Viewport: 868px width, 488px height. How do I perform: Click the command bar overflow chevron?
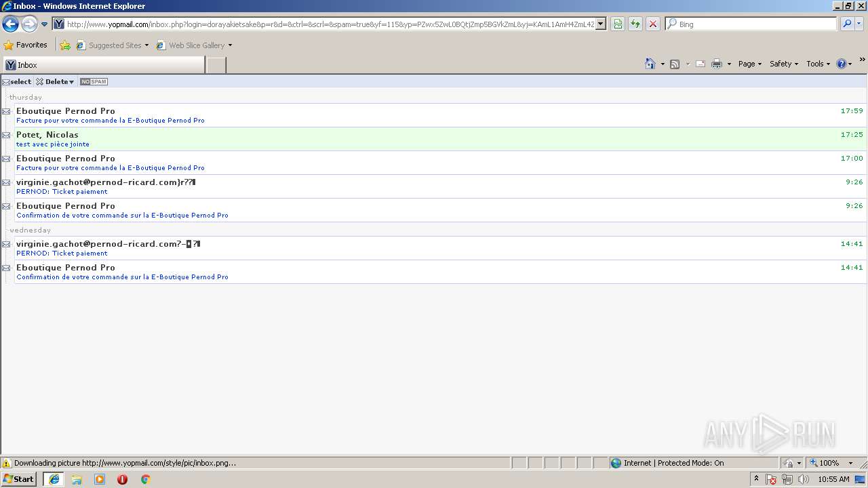[862, 60]
